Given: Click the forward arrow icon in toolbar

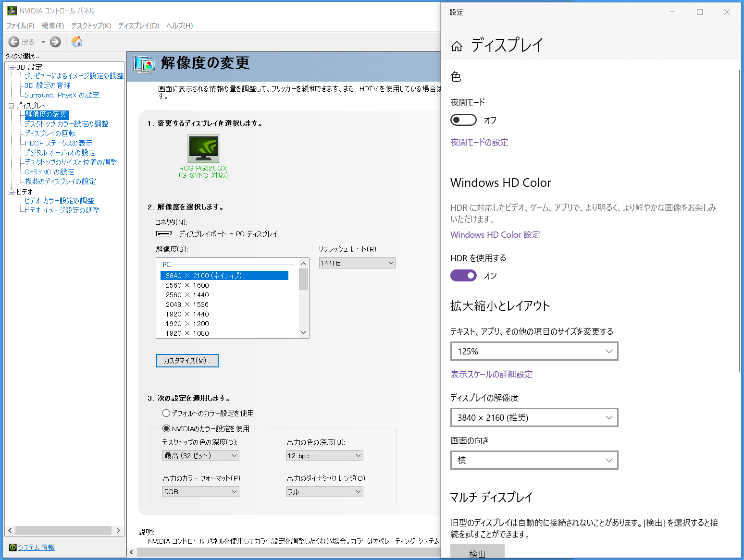Looking at the screenshot, I should 55,42.
